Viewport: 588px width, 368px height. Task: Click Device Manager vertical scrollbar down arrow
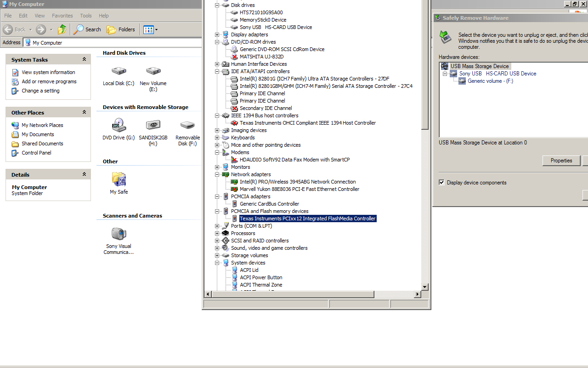click(x=425, y=287)
